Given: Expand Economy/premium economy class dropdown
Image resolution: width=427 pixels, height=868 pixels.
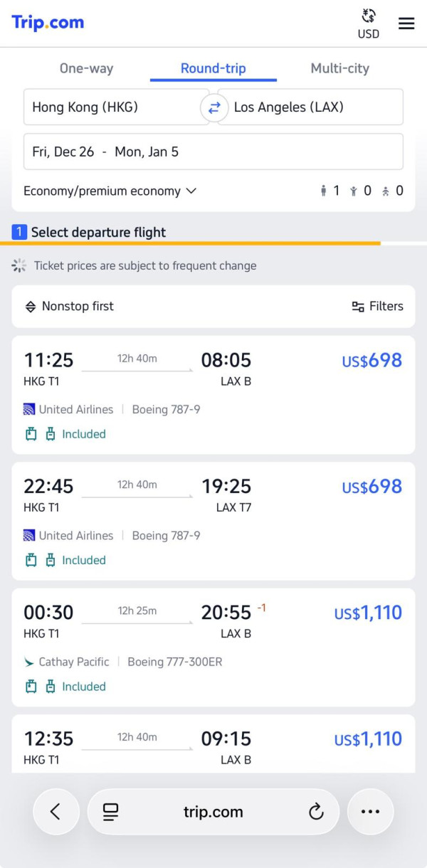Looking at the screenshot, I should [x=110, y=191].
